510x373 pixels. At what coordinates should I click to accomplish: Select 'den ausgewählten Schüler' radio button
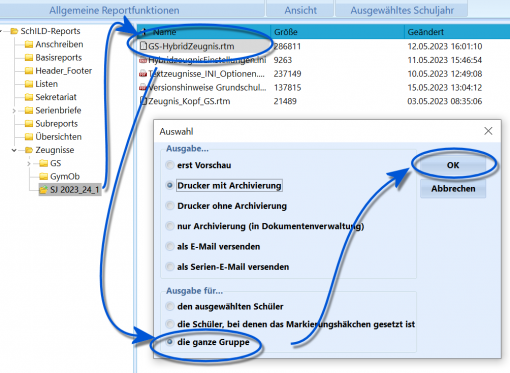(x=170, y=306)
